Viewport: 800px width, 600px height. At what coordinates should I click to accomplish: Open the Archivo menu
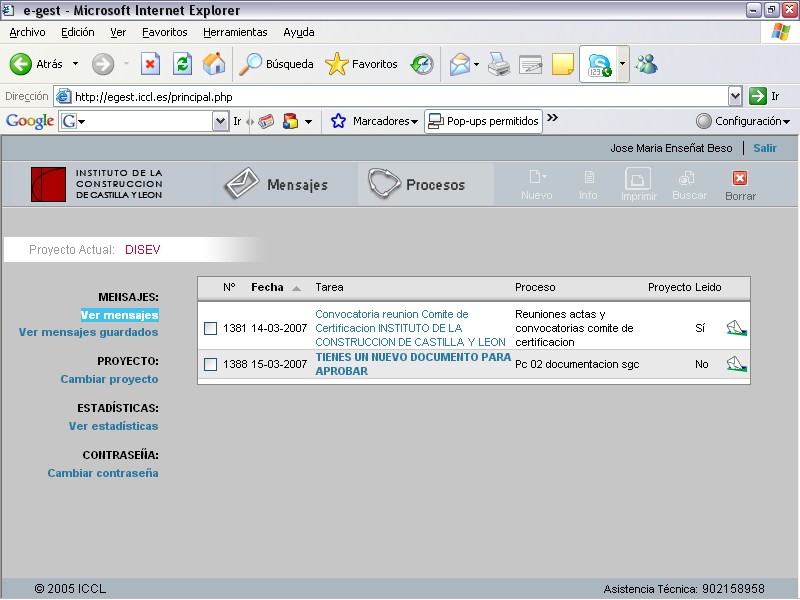[x=27, y=32]
